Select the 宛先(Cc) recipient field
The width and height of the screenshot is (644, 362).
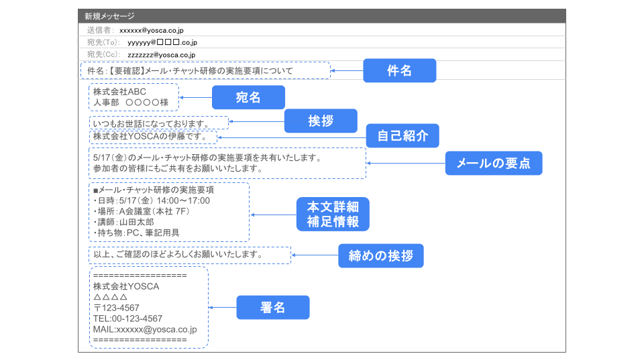(x=161, y=54)
